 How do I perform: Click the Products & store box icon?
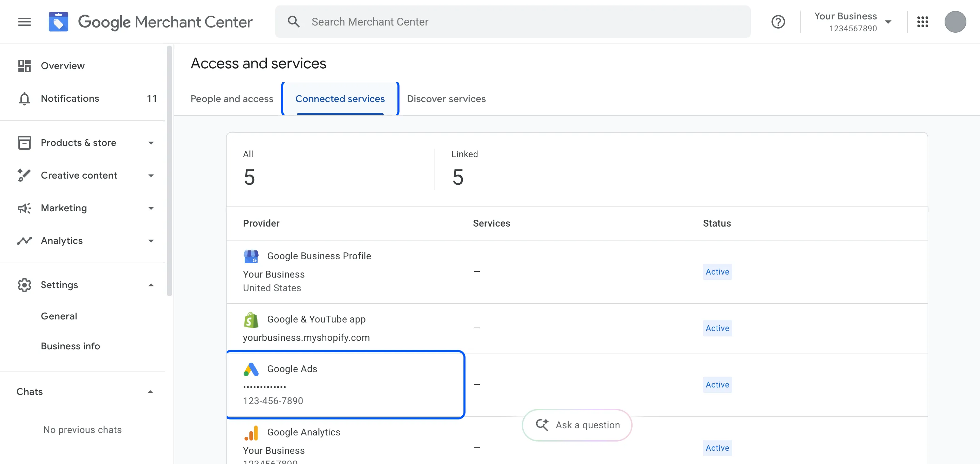coord(24,143)
